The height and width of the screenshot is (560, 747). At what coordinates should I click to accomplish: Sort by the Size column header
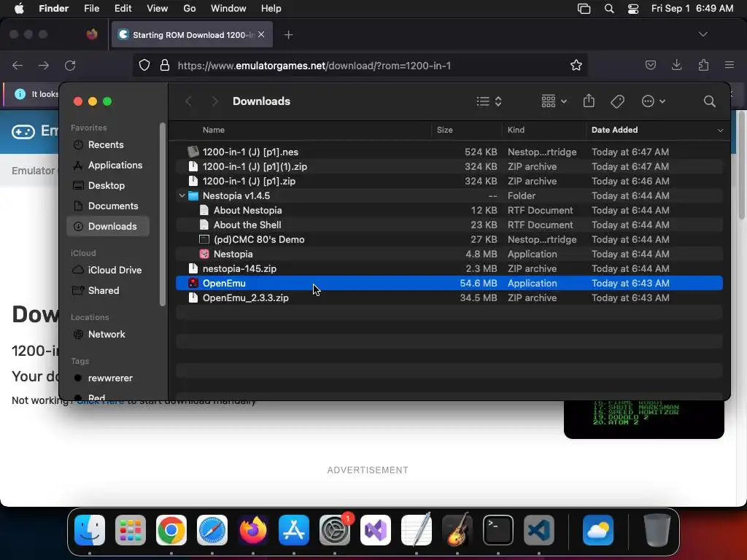[444, 130]
